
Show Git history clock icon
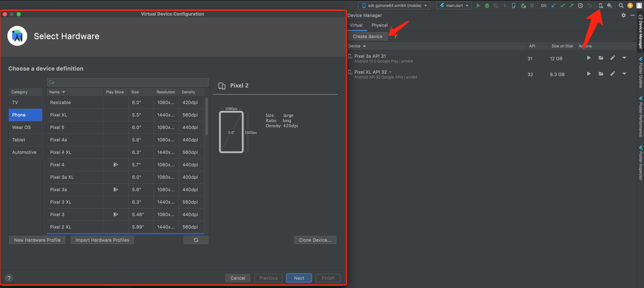tap(580, 6)
